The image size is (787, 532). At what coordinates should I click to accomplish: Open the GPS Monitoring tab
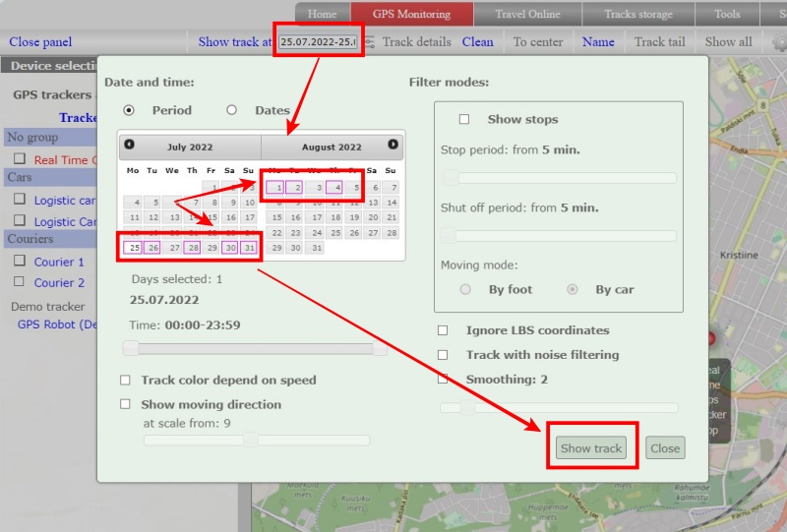tap(411, 15)
